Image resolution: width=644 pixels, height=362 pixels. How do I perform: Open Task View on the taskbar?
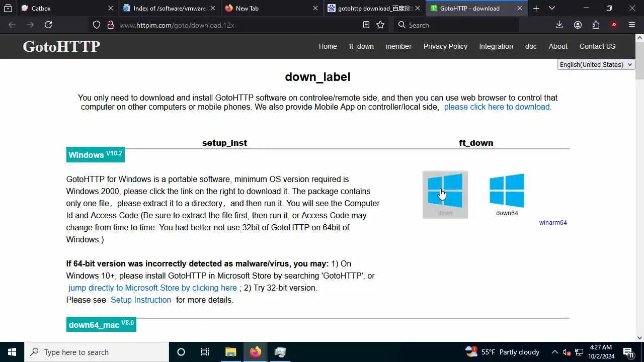[205, 352]
